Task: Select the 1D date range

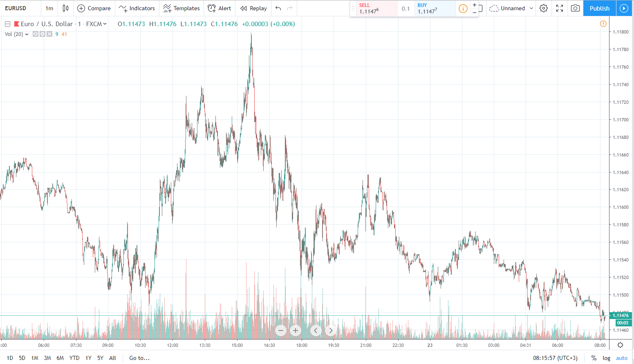Action: 10,358
